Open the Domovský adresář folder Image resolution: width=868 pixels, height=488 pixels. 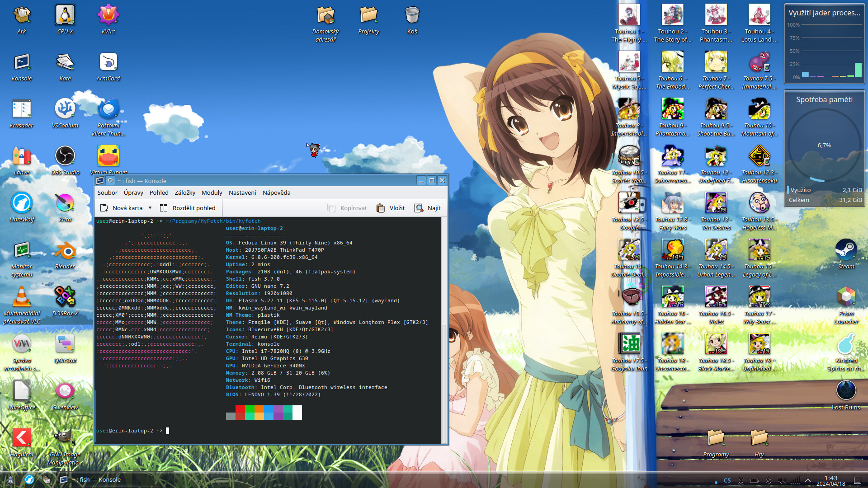(325, 23)
